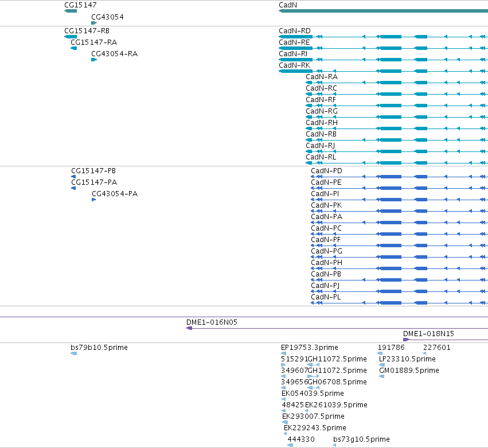Select the CadN-PD protein label
The height and width of the screenshot is (448, 488).
326,171
